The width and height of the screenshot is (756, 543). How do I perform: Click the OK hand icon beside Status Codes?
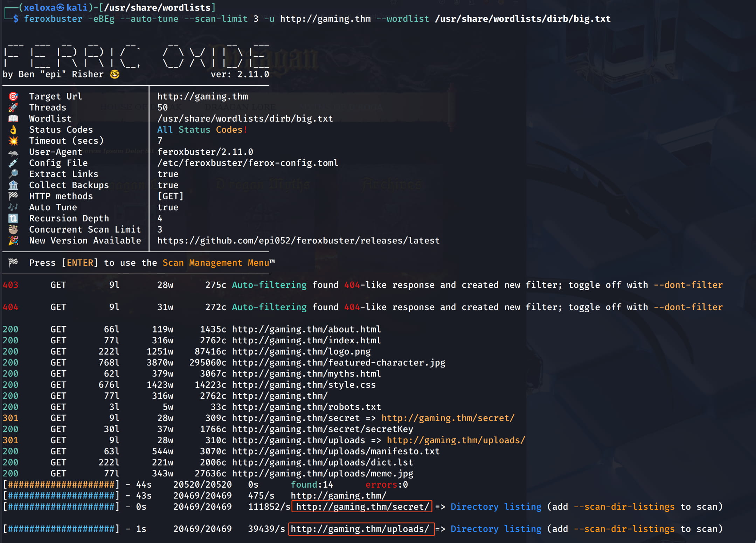pos(13,130)
